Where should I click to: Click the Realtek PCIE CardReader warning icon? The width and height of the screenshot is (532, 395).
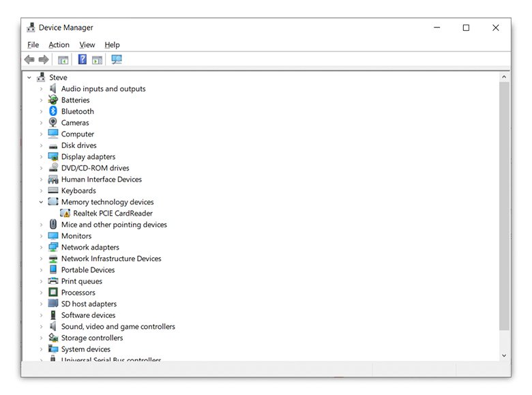pyautogui.click(x=65, y=214)
